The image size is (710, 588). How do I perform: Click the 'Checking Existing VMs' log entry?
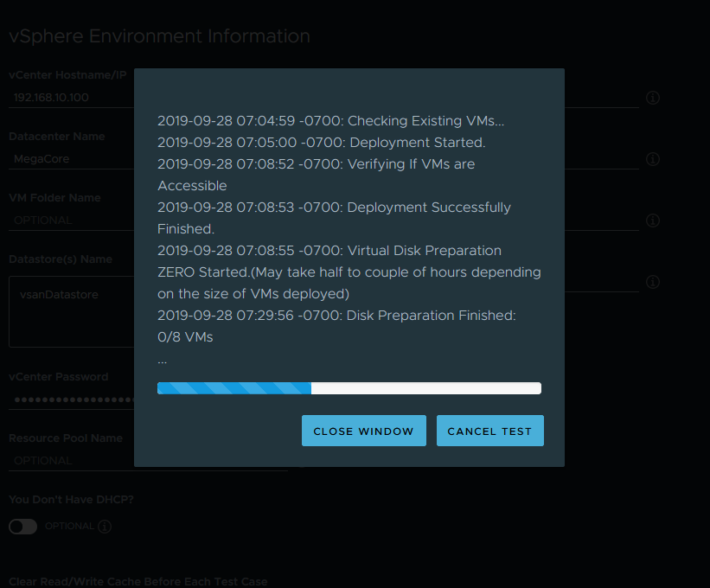(330, 121)
